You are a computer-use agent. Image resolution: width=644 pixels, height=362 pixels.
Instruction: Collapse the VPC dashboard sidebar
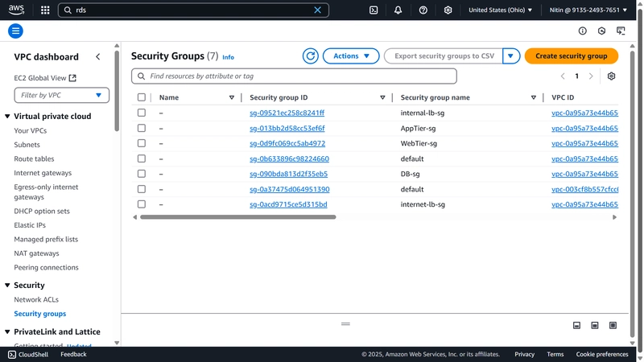click(97, 56)
